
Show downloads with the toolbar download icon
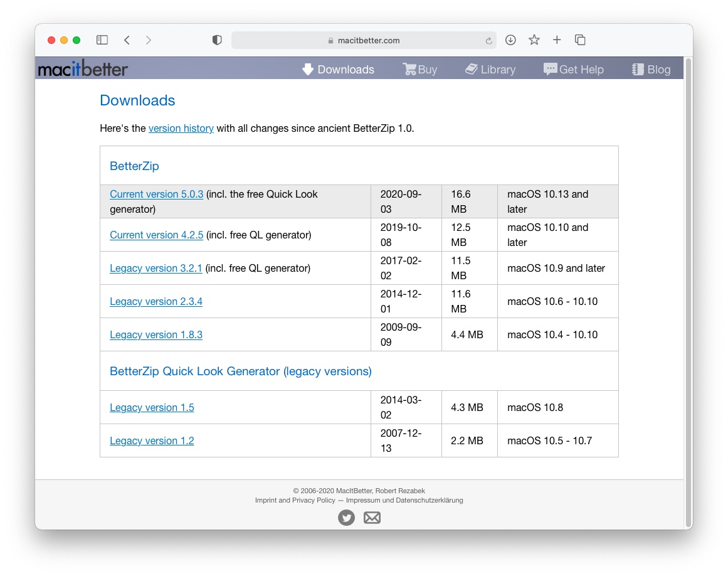tap(510, 40)
